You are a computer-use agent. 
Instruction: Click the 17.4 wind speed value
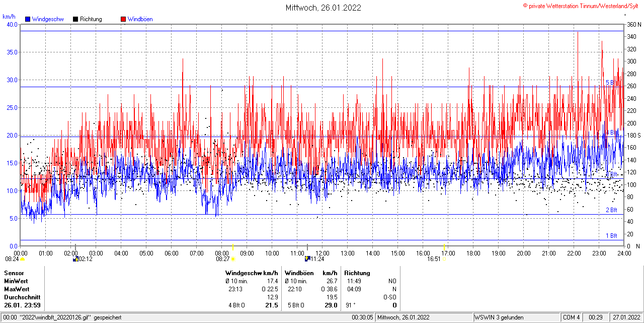point(272,281)
